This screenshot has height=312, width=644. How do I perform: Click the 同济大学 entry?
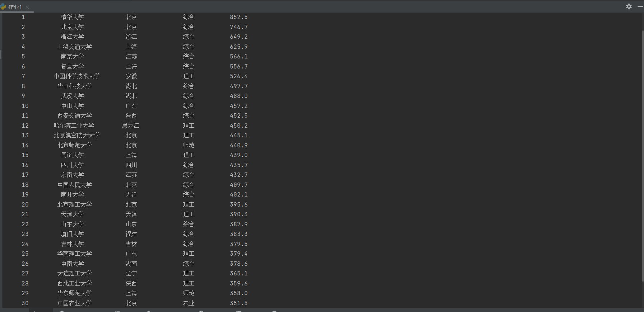[72, 155]
